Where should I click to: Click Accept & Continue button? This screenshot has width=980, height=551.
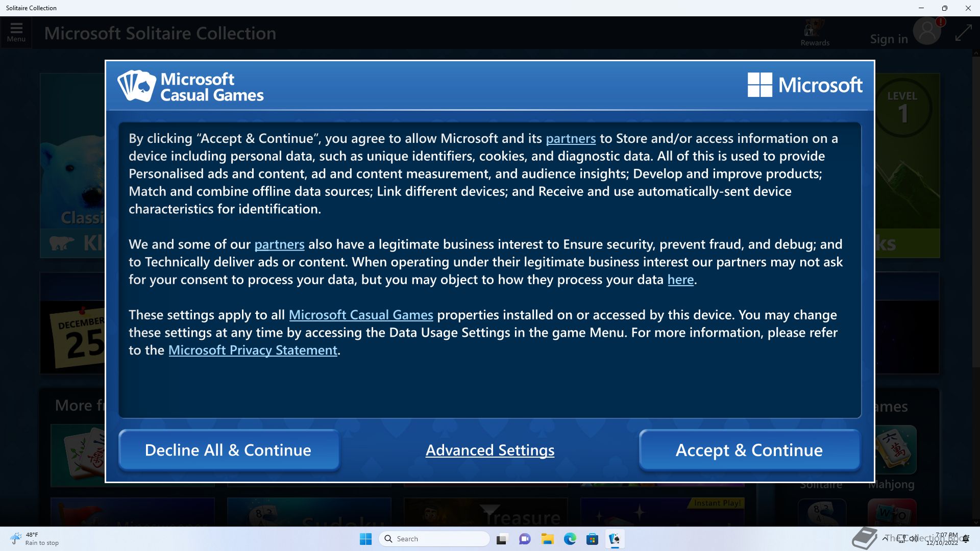[x=749, y=450]
